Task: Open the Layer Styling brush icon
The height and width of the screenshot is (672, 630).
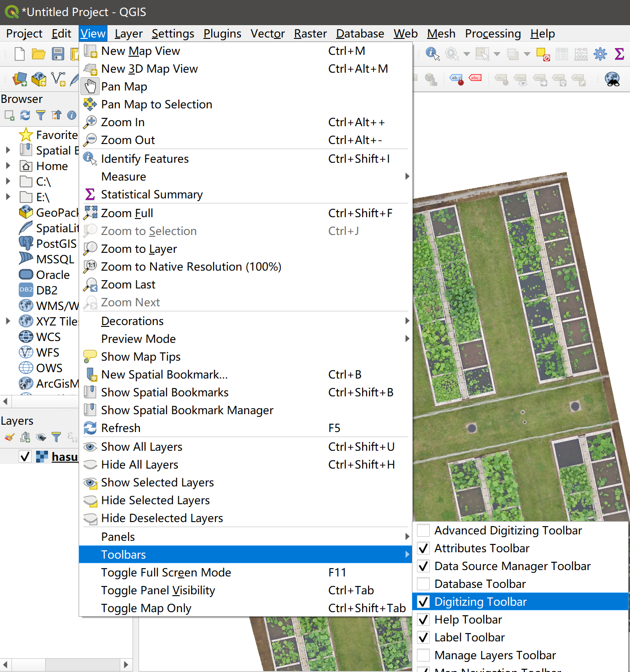Action: tap(9, 437)
